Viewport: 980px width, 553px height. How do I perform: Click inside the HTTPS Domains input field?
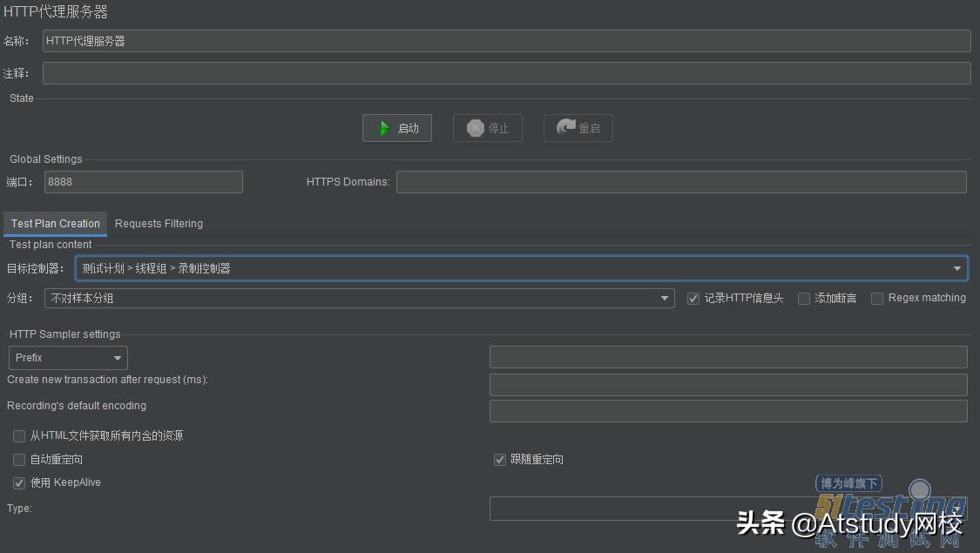pos(681,181)
